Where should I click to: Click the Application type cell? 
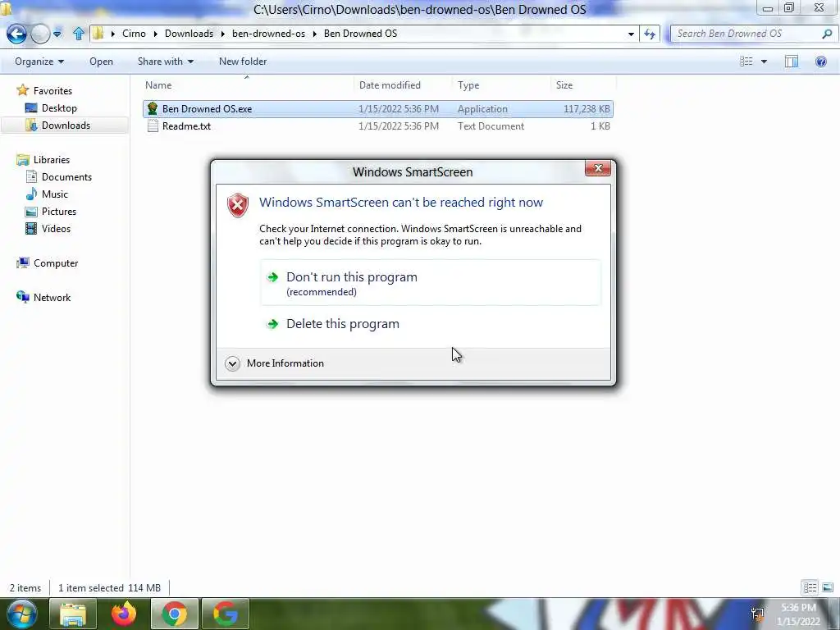point(482,109)
